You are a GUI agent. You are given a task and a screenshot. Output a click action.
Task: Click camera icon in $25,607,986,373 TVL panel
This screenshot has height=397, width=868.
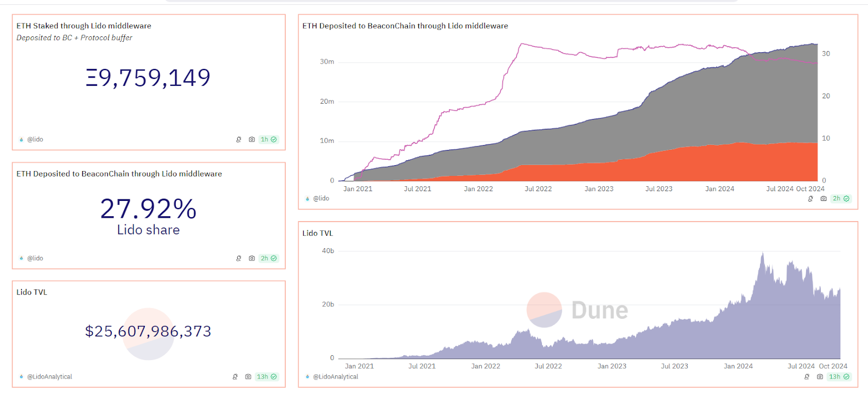point(248,377)
